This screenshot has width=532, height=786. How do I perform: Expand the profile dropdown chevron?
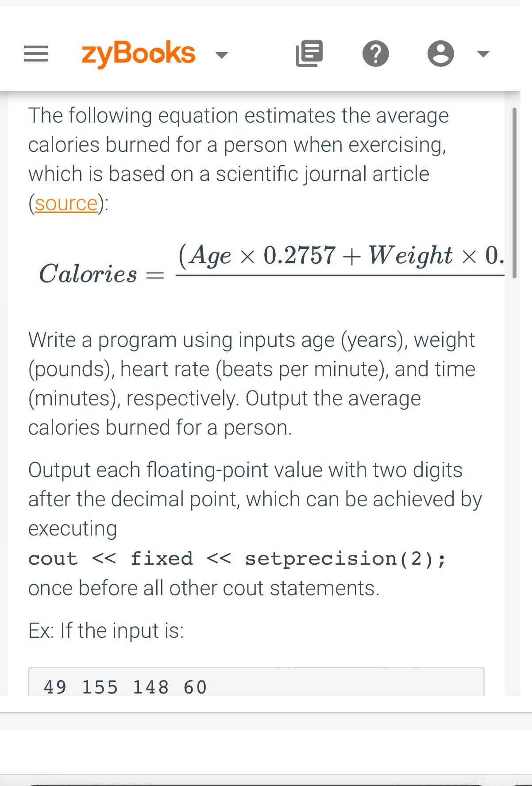482,54
